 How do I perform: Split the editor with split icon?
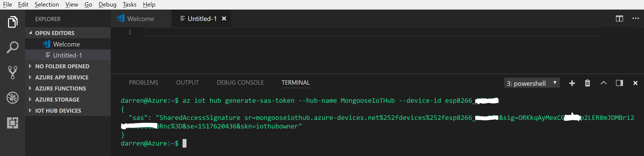[619, 19]
